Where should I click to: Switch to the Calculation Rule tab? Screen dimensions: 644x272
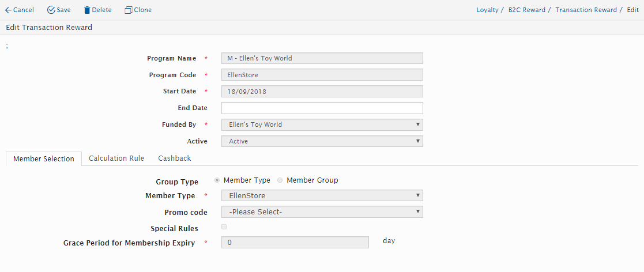coord(116,158)
